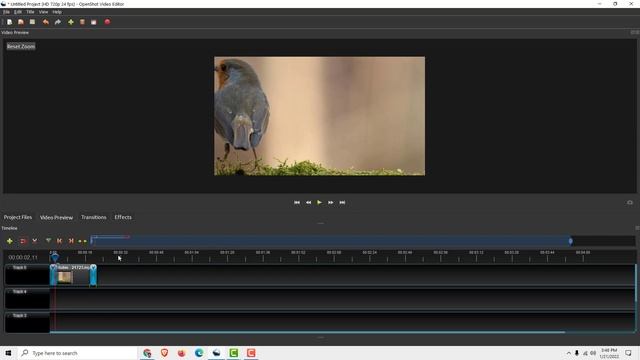The width and height of the screenshot is (640, 360).
Task: Click the Video Preview dock float icon
Action: tap(633, 32)
